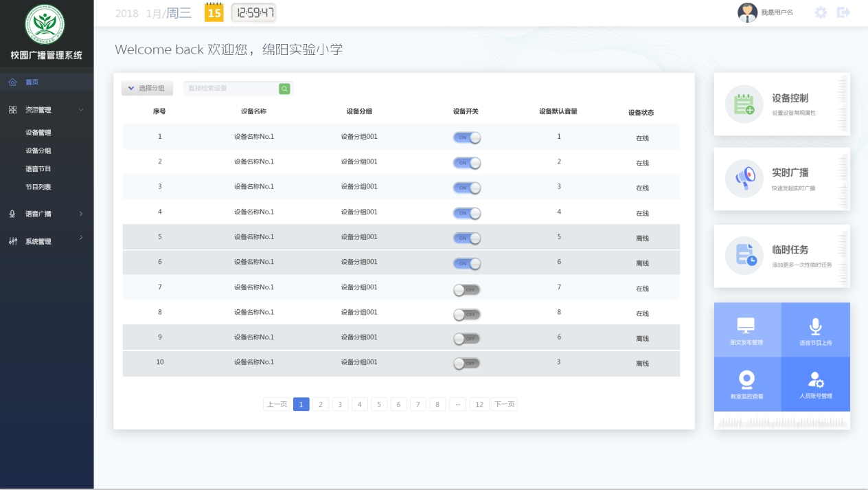
Task: Open 教室监控查看 webcam tile
Action: pyautogui.click(x=746, y=384)
